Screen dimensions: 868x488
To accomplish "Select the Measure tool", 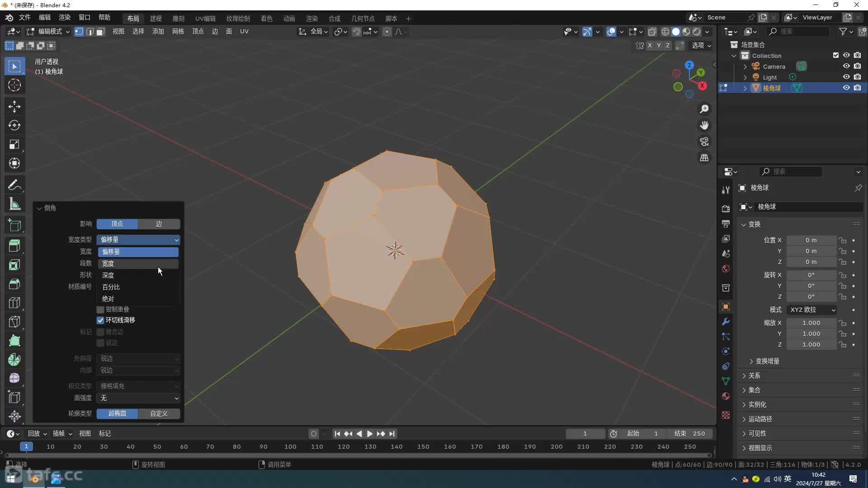I will point(14,204).
